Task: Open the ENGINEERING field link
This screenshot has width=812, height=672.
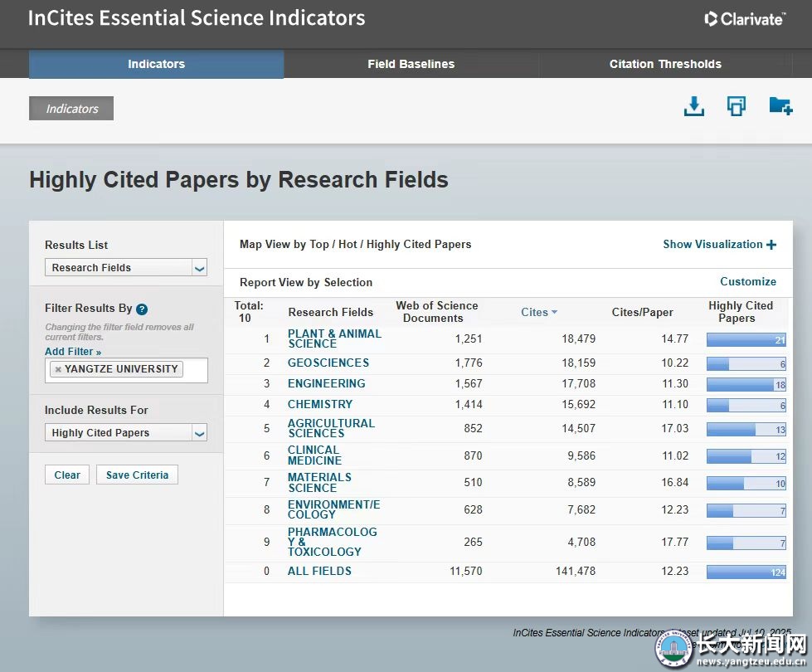Action: (x=327, y=383)
